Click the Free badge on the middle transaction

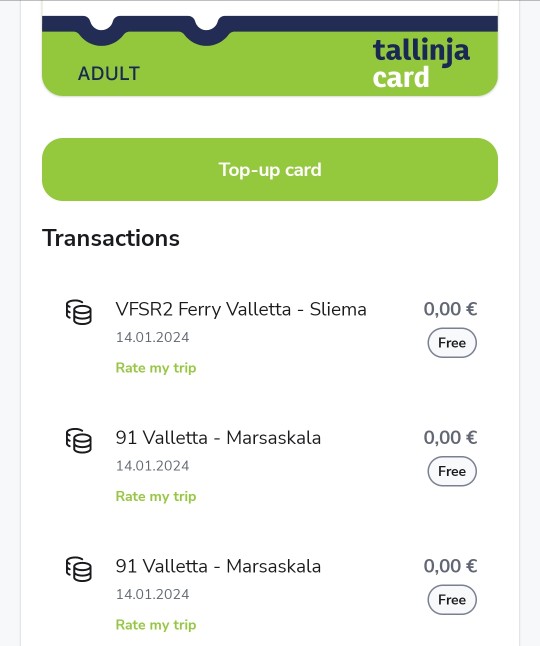click(452, 471)
